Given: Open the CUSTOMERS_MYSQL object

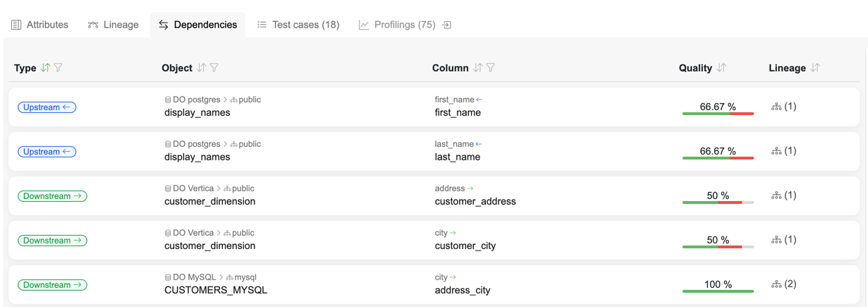Looking at the screenshot, I should click(x=215, y=290).
